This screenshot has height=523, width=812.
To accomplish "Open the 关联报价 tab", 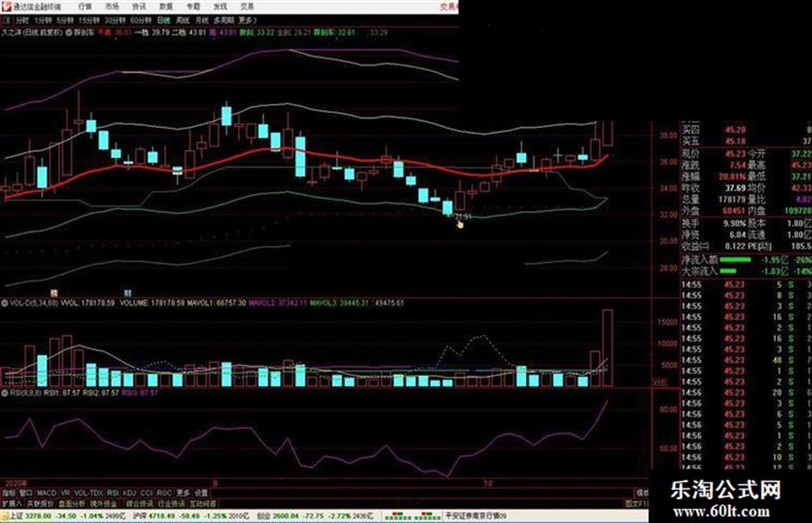I will pyautogui.click(x=40, y=503).
